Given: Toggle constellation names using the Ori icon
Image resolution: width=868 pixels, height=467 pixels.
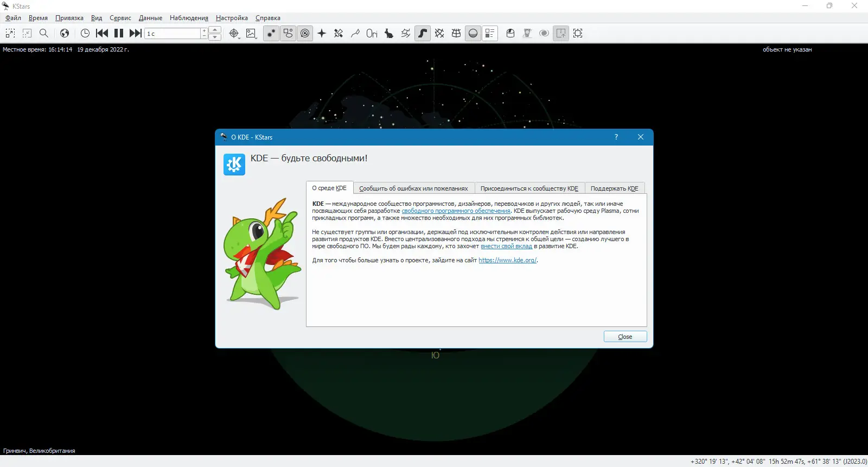Looking at the screenshot, I should (372, 33).
